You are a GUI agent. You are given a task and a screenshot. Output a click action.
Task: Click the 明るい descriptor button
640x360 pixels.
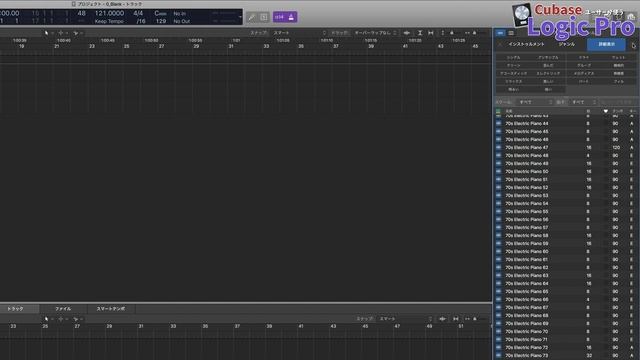[x=513, y=89]
